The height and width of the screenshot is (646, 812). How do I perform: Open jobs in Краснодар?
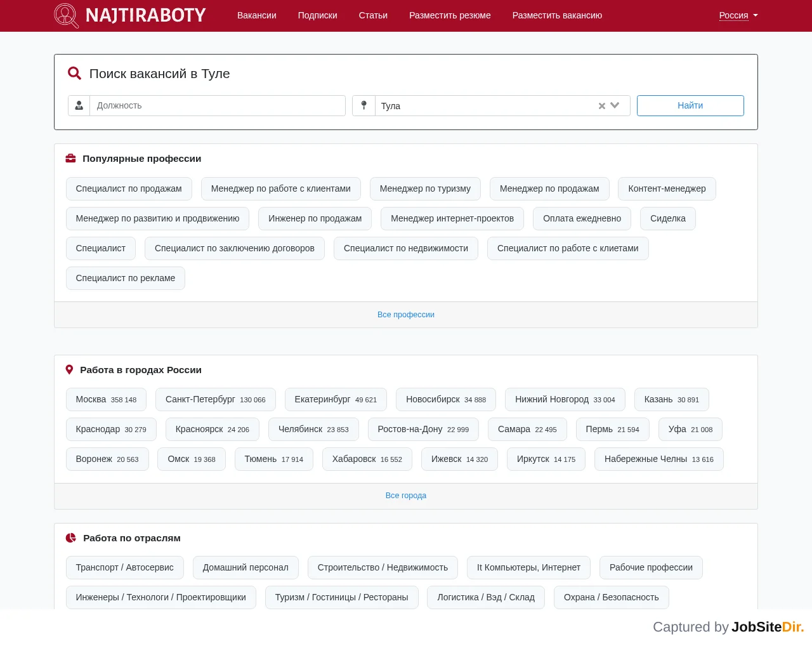(x=111, y=429)
